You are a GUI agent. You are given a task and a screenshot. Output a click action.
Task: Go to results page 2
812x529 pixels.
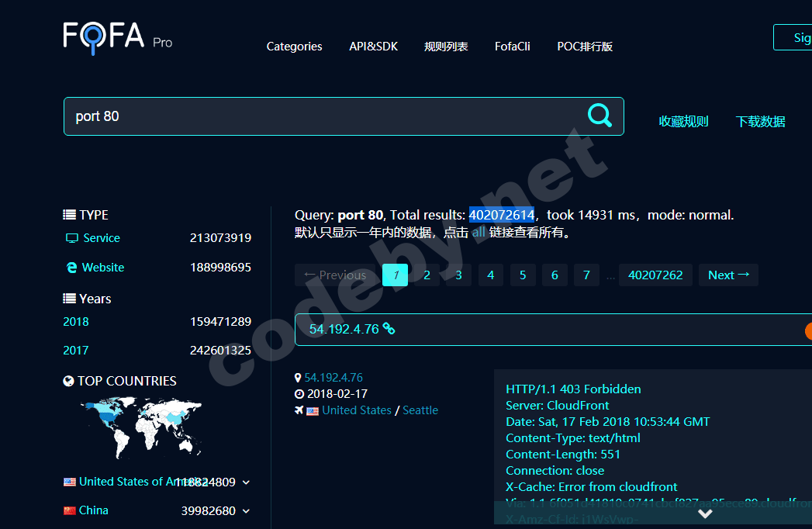coord(427,275)
